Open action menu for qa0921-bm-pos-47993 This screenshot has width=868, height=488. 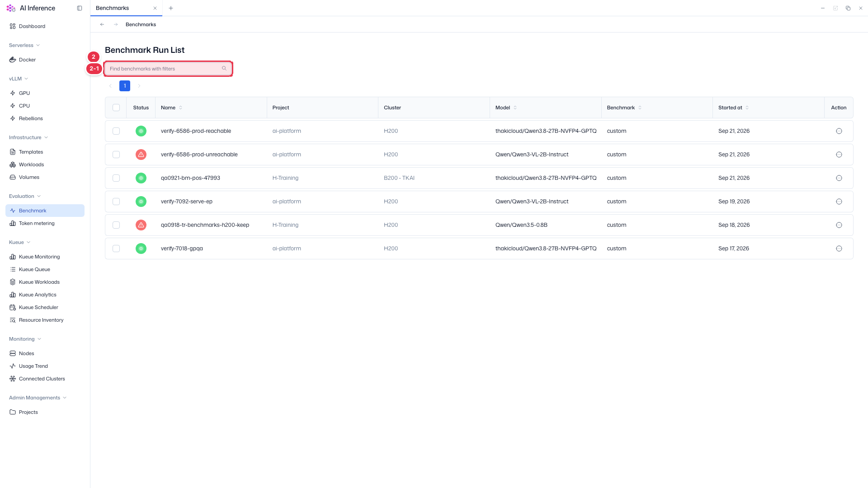839,178
